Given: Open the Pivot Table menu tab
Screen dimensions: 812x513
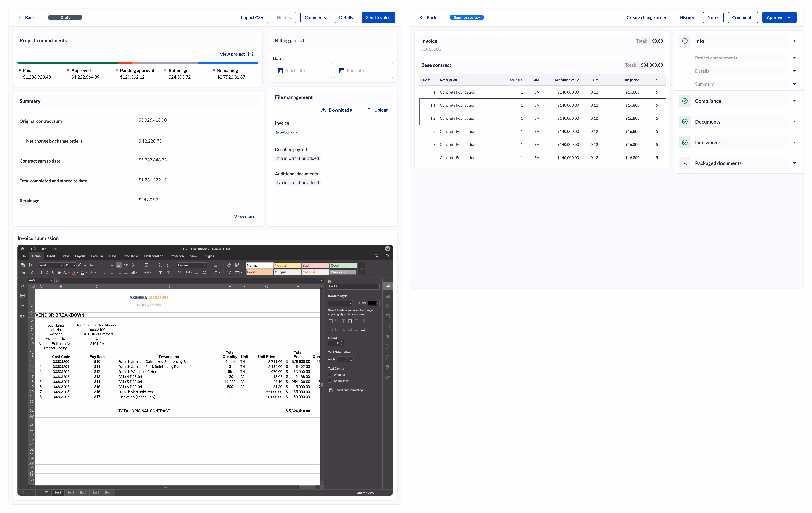Looking at the screenshot, I should coord(130,256).
